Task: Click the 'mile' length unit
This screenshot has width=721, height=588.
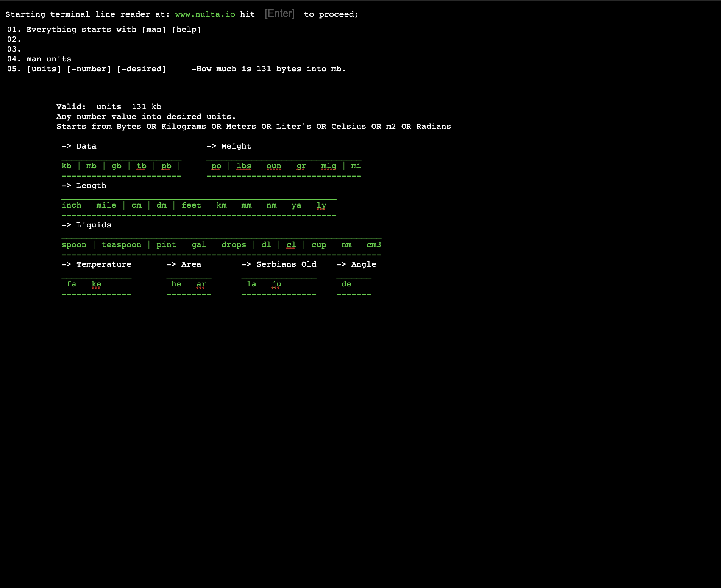Action: 106,205
